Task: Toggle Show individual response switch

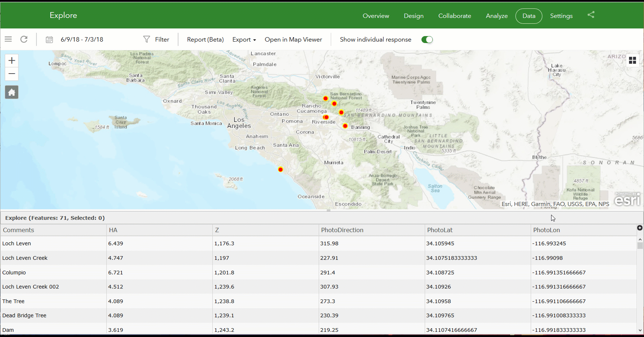Action: coord(427,40)
